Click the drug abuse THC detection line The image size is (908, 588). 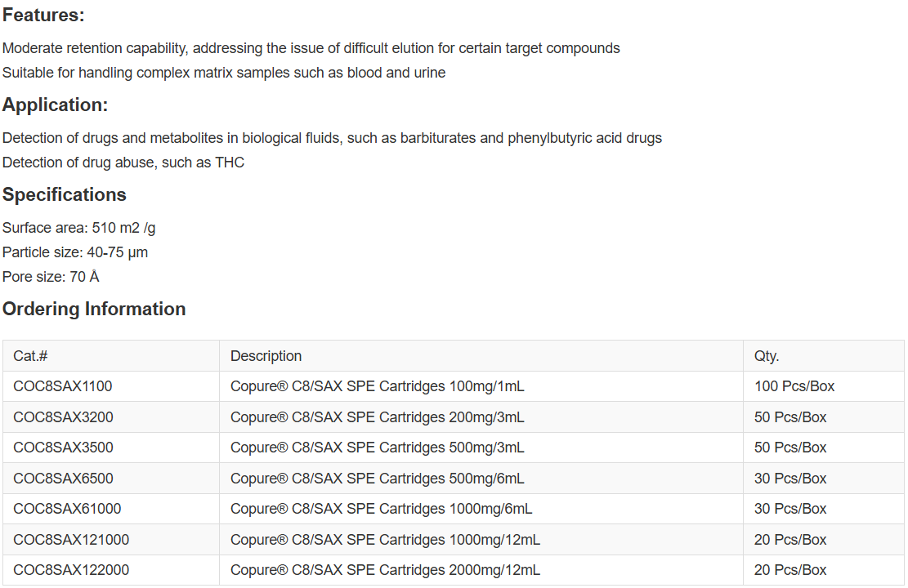(x=123, y=163)
